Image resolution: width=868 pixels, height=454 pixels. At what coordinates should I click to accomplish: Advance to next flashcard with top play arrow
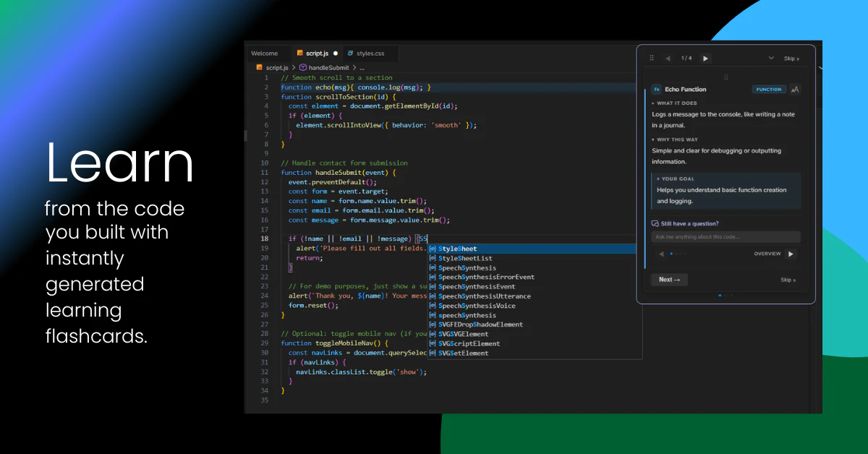click(705, 58)
